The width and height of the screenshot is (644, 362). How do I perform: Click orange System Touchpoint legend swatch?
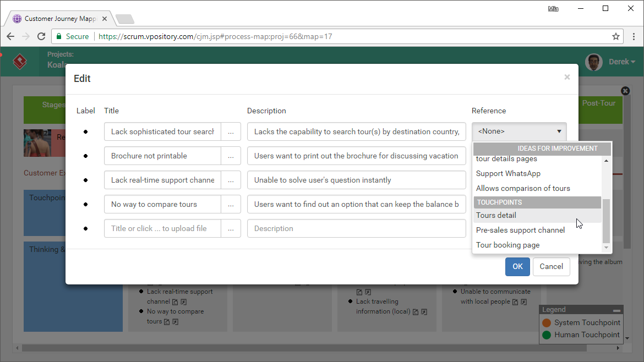click(546, 322)
